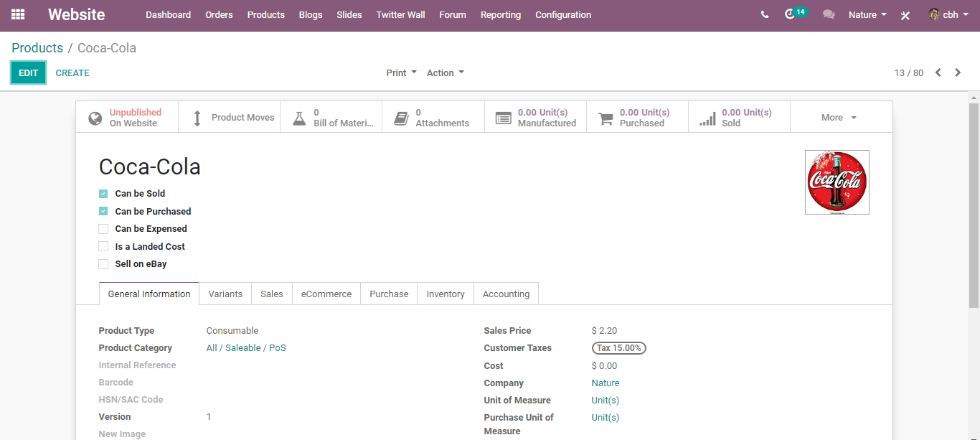Screen dimensions: 980x440
Task: Open the apps grid menu icon
Action: [x=18, y=14]
